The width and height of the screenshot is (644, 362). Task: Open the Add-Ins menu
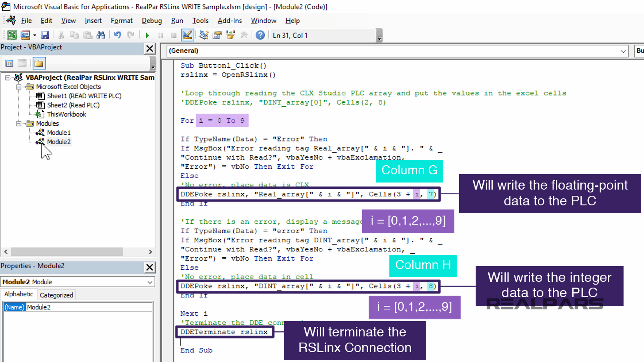(x=230, y=21)
